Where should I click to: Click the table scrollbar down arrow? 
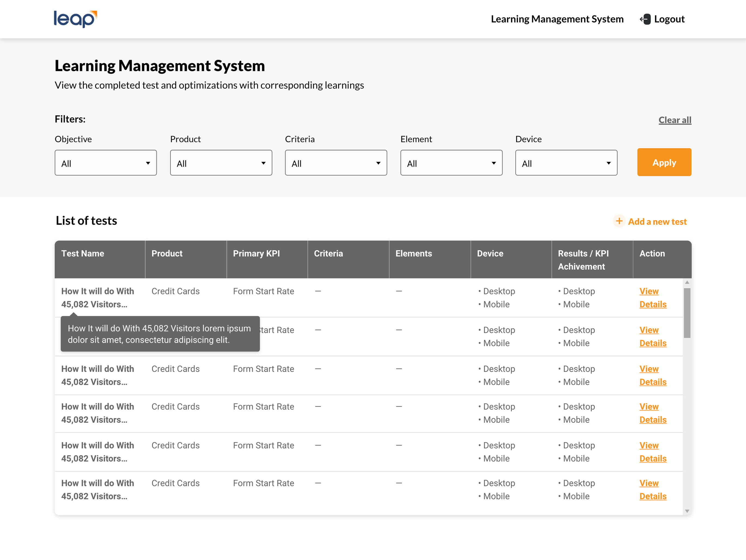[687, 511]
